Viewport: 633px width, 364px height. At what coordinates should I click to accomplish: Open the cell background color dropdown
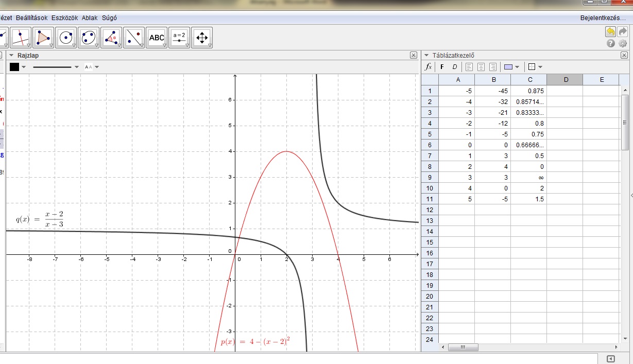517,67
